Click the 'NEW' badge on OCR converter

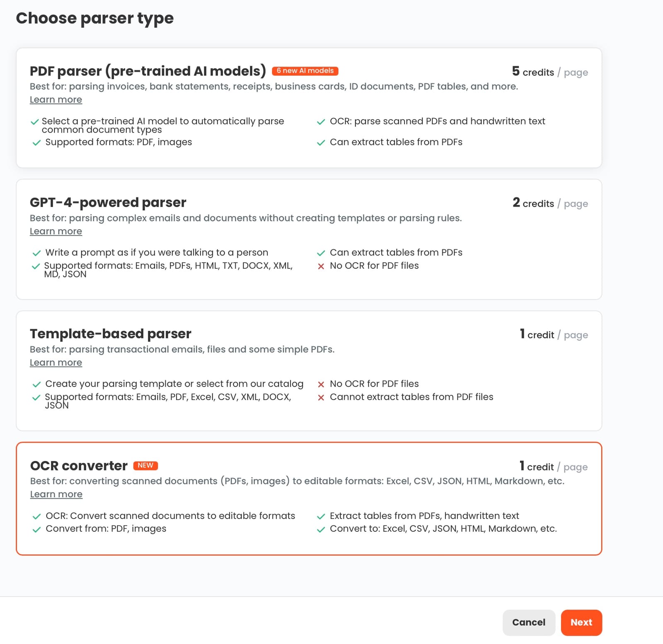pyautogui.click(x=145, y=466)
